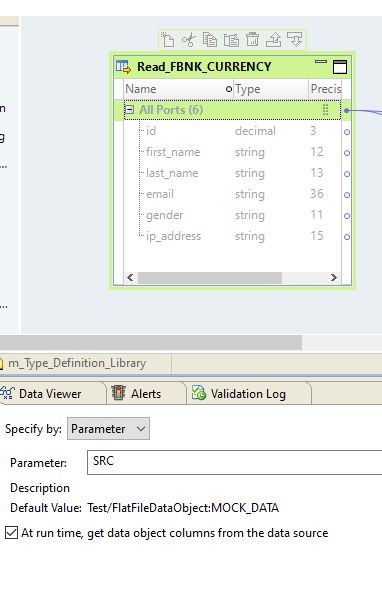Click the ports table horizontal scrollbar thumb

(x=210, y=277)
